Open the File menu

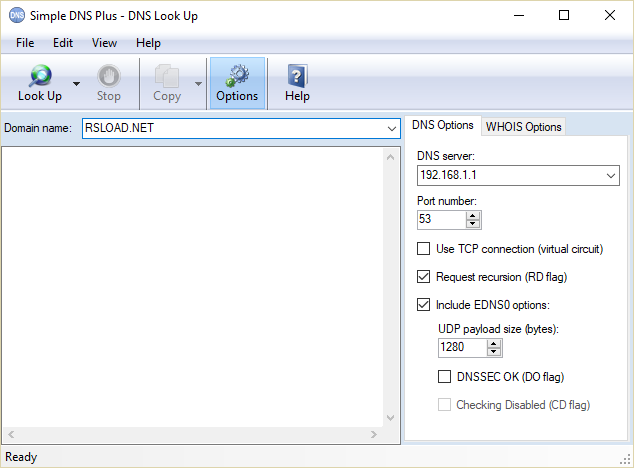tap(25, 43)
